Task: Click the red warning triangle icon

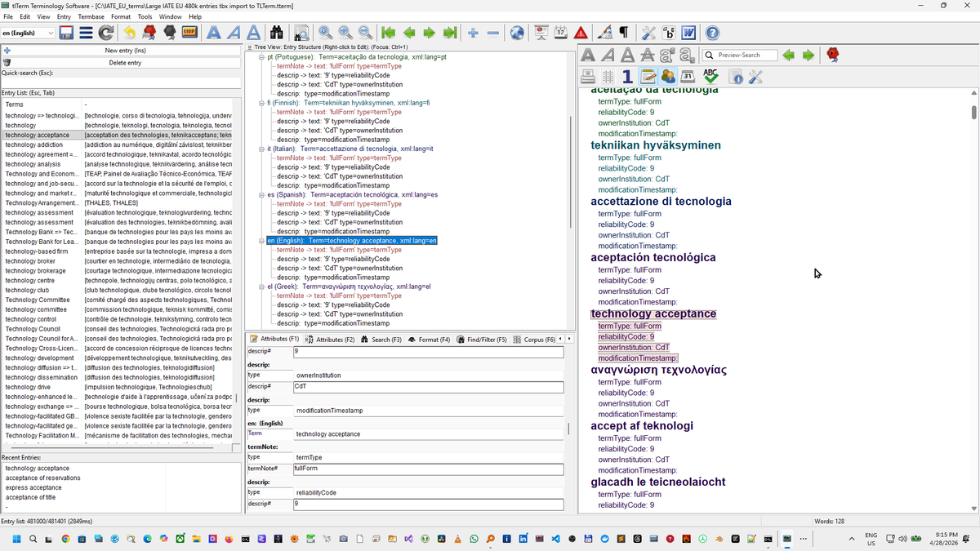Action: tap(581, 33)
